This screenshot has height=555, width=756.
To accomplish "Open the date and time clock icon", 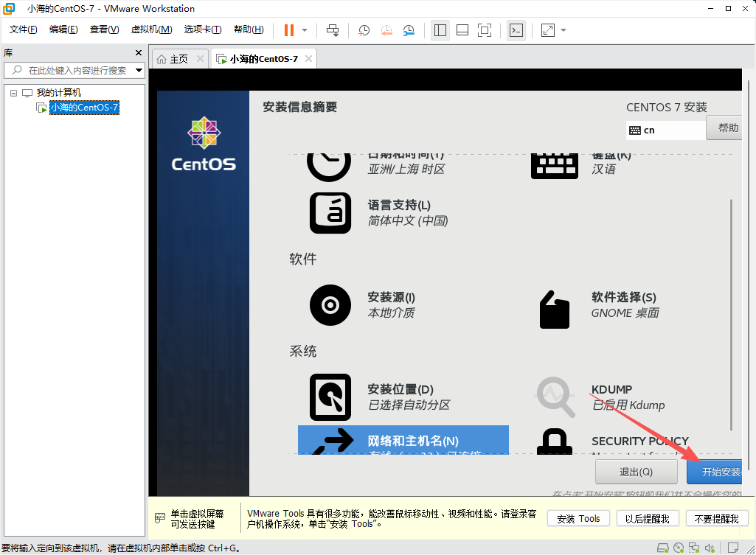I will pos(329,167).
